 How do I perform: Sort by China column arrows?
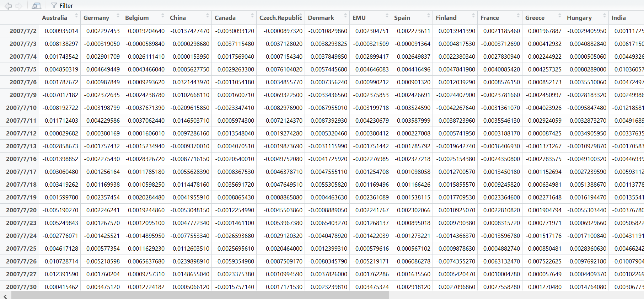(x=207, y=16)
